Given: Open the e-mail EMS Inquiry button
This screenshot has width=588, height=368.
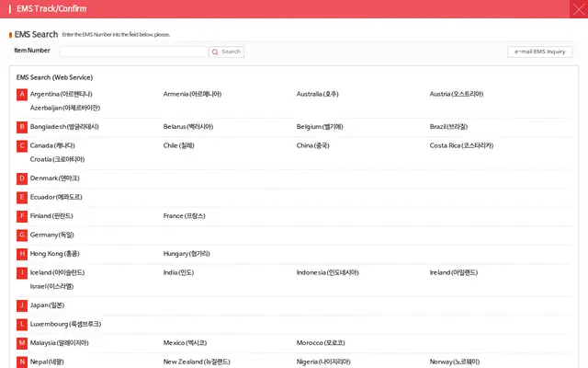Looking at the screenshot, I should tap(539, 52).
